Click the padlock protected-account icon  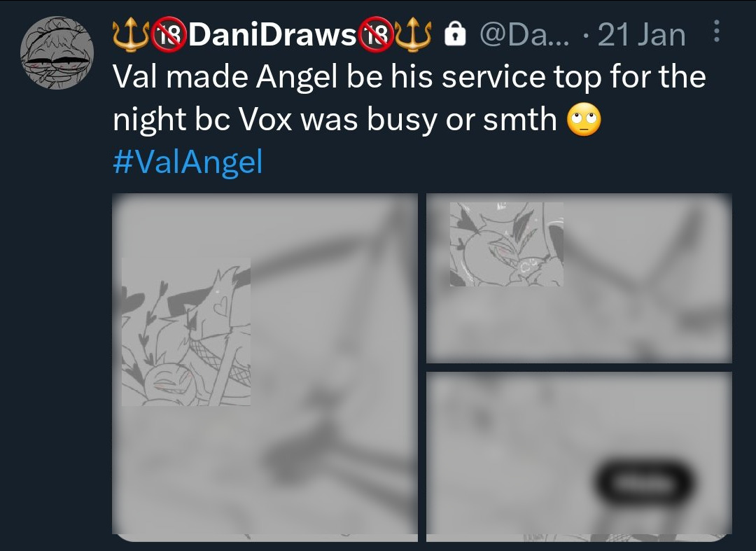click(x=455, y=35)
